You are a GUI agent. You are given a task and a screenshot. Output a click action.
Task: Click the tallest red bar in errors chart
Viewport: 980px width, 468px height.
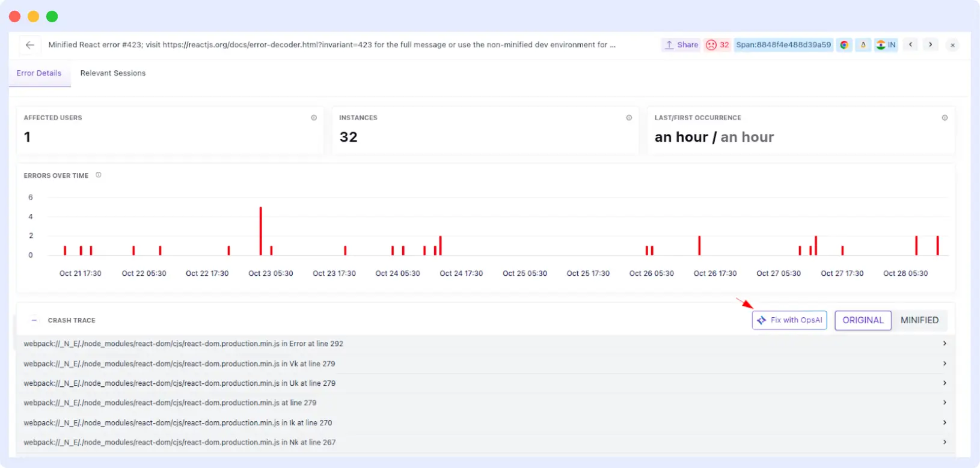[260, 231]
